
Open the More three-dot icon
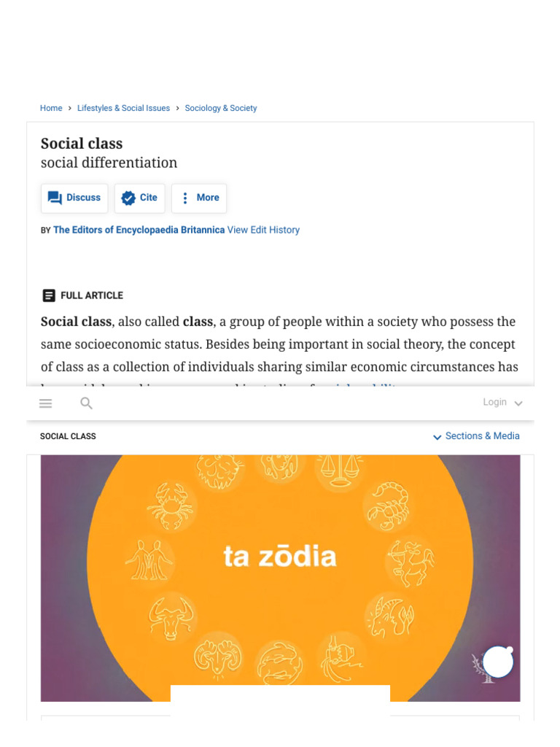(185, 198)
